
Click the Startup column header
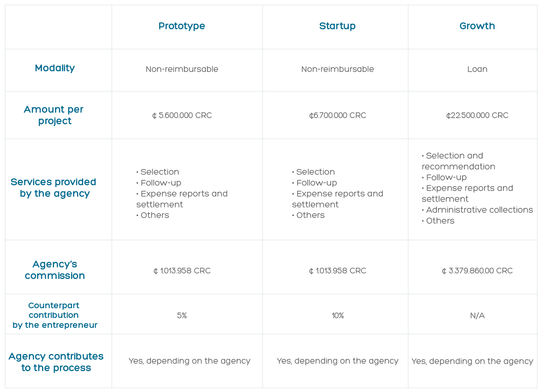click(x=337, y=26)
